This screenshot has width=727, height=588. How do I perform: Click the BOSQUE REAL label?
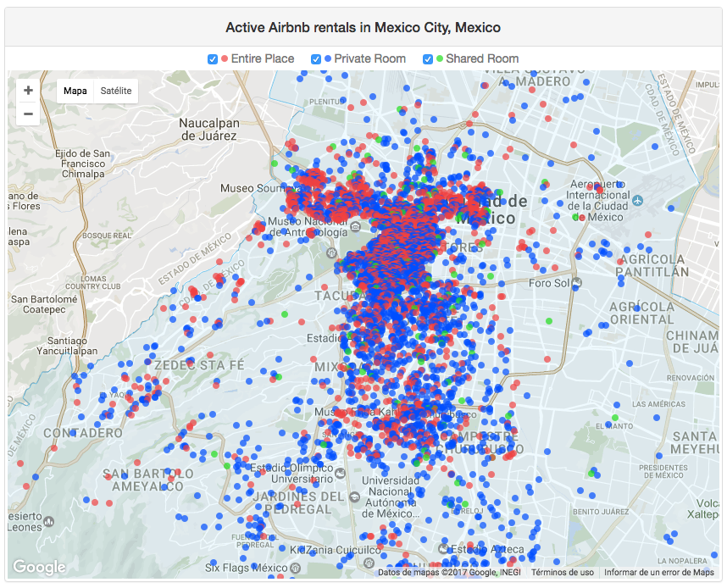click(107, 236)
